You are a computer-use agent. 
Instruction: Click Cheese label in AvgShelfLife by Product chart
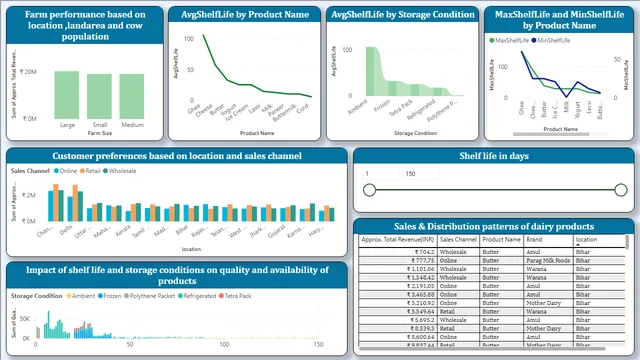pyautogui.click(x=204, y=110)
